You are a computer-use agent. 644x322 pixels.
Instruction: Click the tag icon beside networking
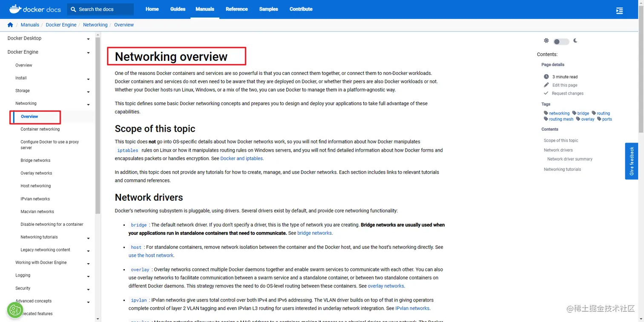pos(546,113)
